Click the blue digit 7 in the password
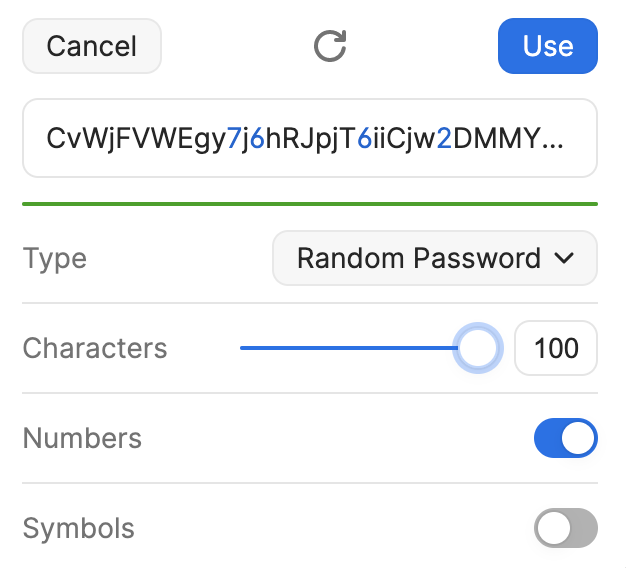Screen dimensions: 626x568 234,138
